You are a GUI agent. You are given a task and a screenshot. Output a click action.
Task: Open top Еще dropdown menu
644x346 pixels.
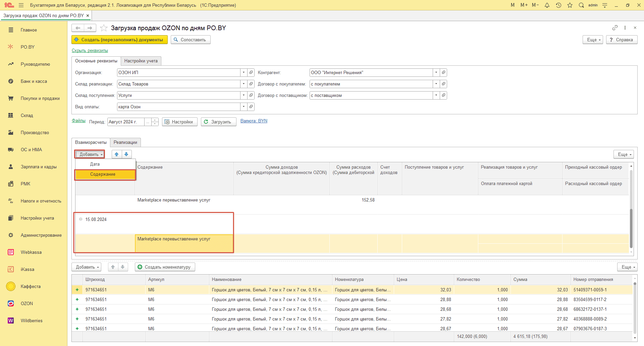point(593,40)
